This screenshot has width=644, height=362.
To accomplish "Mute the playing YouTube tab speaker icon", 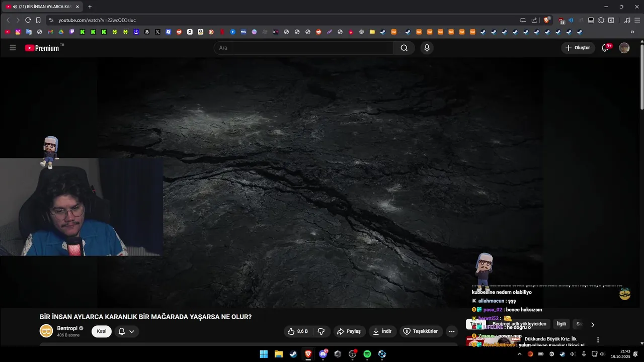I will click(x=16, y=7).
